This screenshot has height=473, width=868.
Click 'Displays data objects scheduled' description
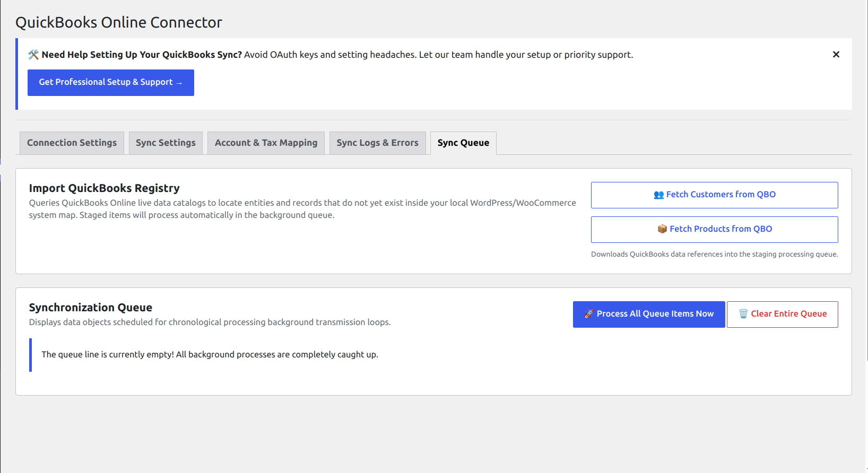pos(210,322)
